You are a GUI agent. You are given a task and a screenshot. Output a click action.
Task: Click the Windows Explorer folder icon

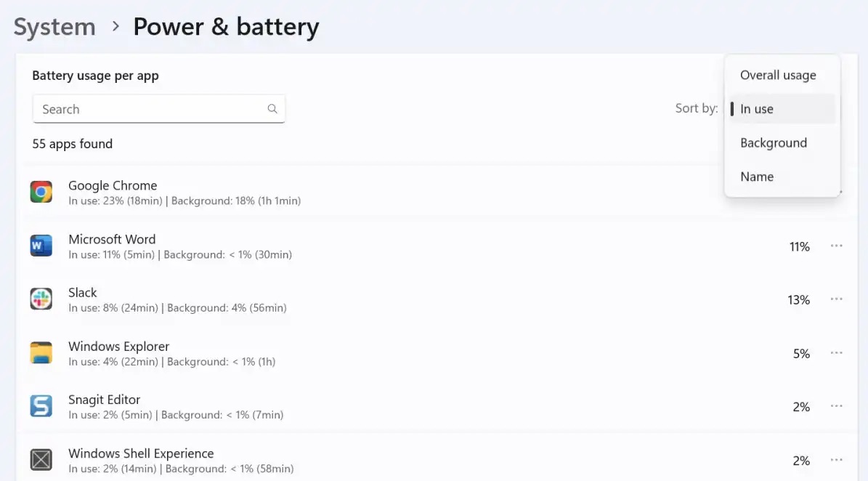pyautogui.click(x=41, y=352)
